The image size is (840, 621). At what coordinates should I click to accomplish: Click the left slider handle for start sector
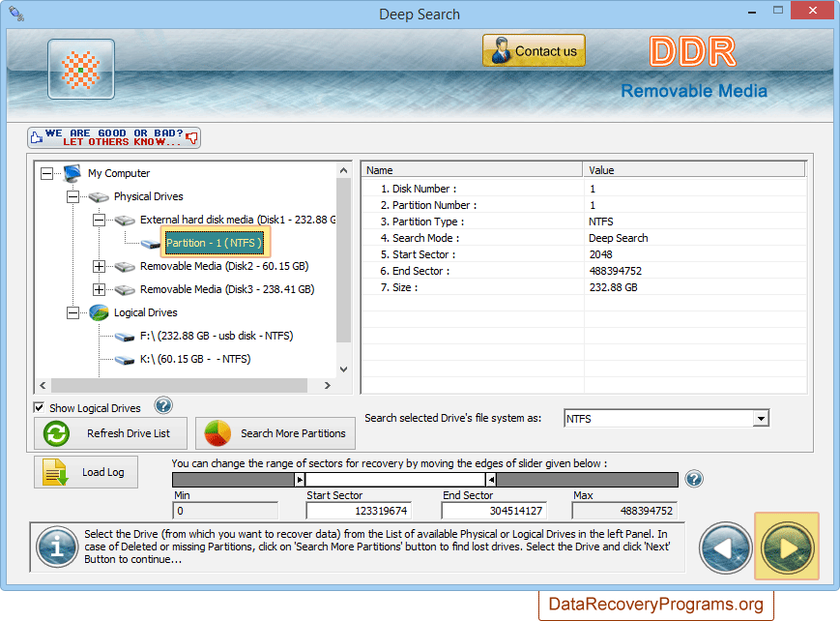click(300, 480)
